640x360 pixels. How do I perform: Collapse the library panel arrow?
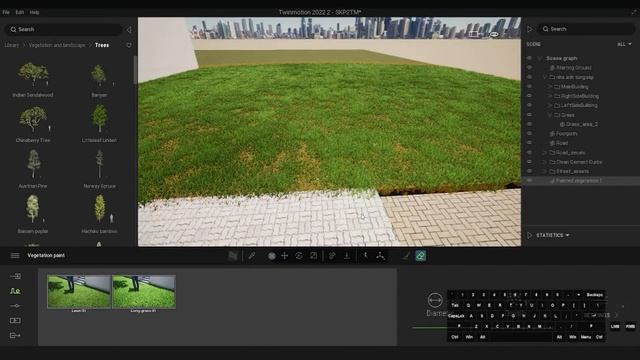[x=129, y=30]
